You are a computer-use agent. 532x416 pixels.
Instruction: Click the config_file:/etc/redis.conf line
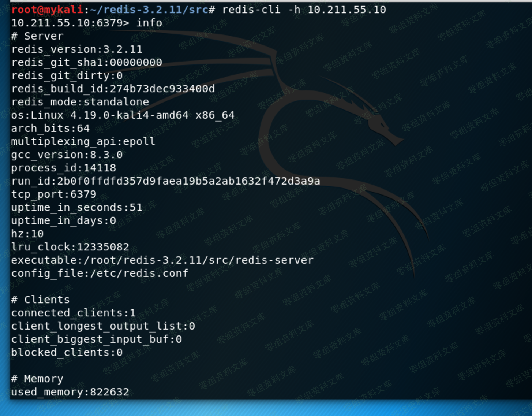100,273
